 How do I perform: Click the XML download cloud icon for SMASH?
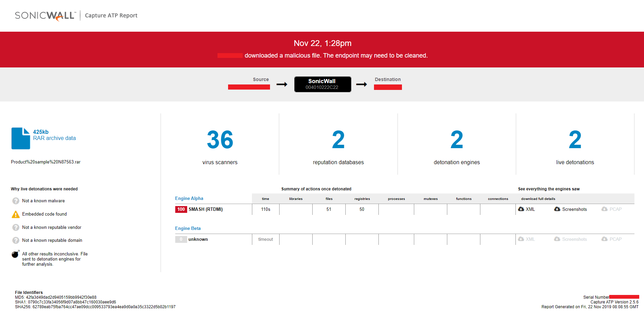[521, 209]
